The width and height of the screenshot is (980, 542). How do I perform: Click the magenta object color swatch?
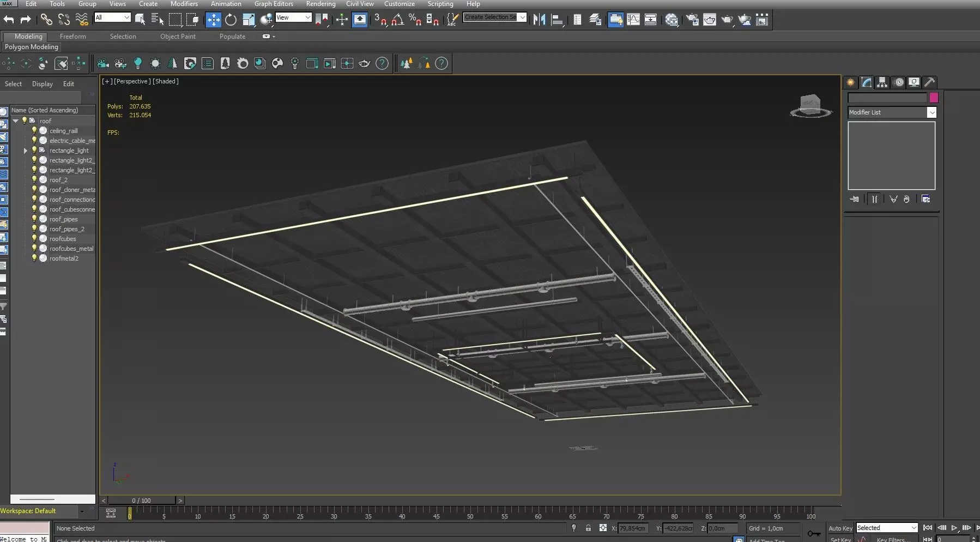(934, 98)
